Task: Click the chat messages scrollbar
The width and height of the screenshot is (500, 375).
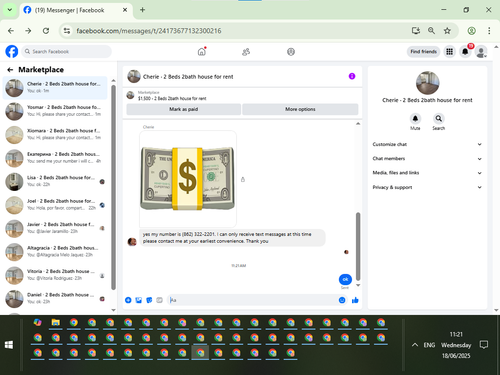Action: tap(358, 246)
